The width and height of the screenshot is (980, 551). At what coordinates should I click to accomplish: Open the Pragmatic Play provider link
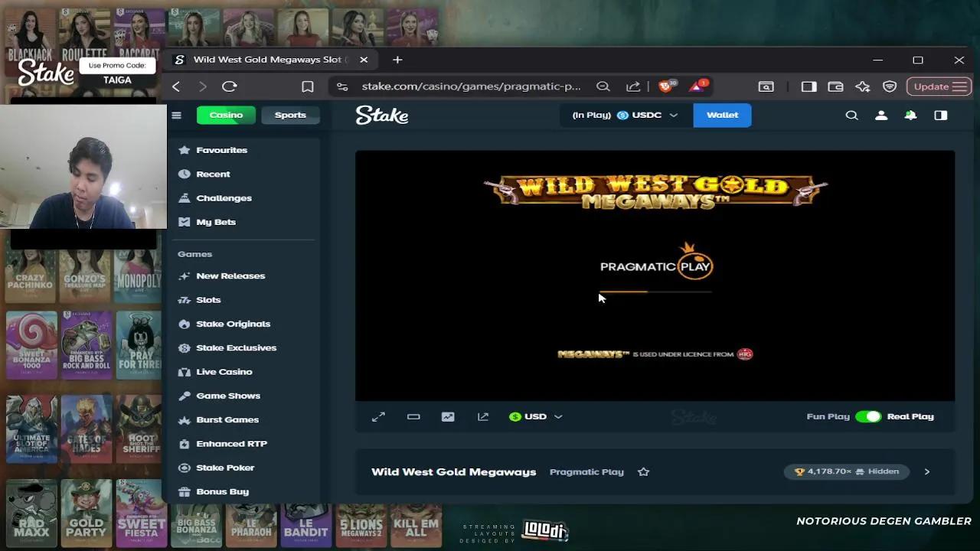(586, 471)
